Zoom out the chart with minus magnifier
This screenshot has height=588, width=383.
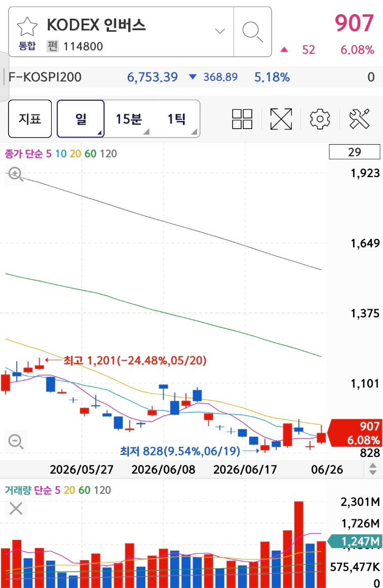pos(16,441)
